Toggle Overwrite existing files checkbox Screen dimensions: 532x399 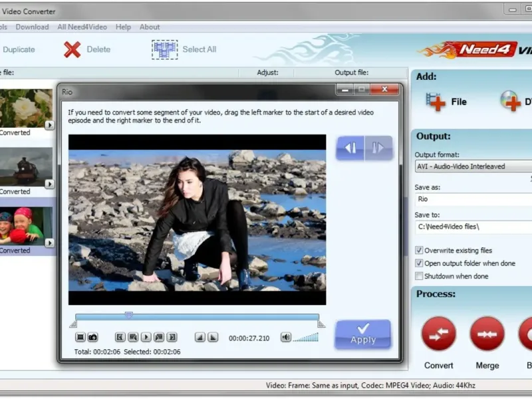[x=419, y=251]
